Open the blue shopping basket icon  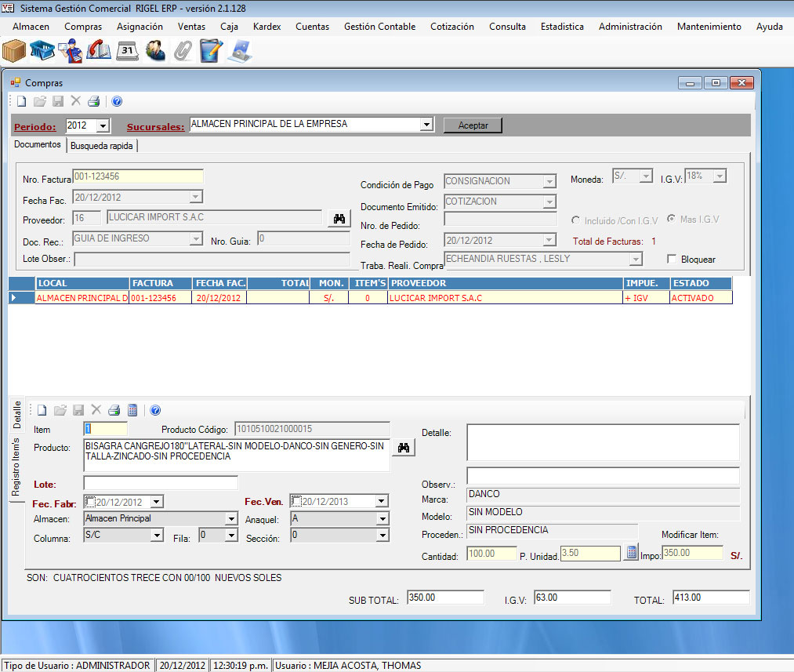[42, 51]
